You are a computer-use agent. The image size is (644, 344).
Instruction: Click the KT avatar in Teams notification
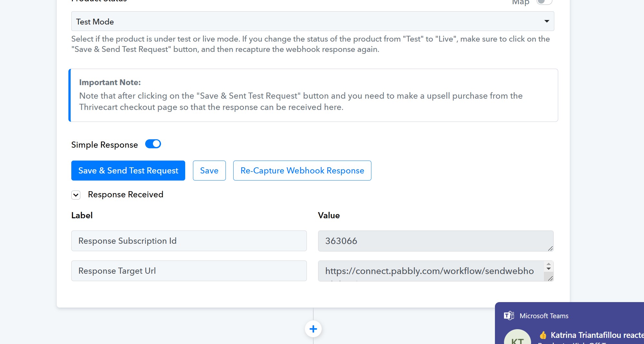(x=518, y=337)
